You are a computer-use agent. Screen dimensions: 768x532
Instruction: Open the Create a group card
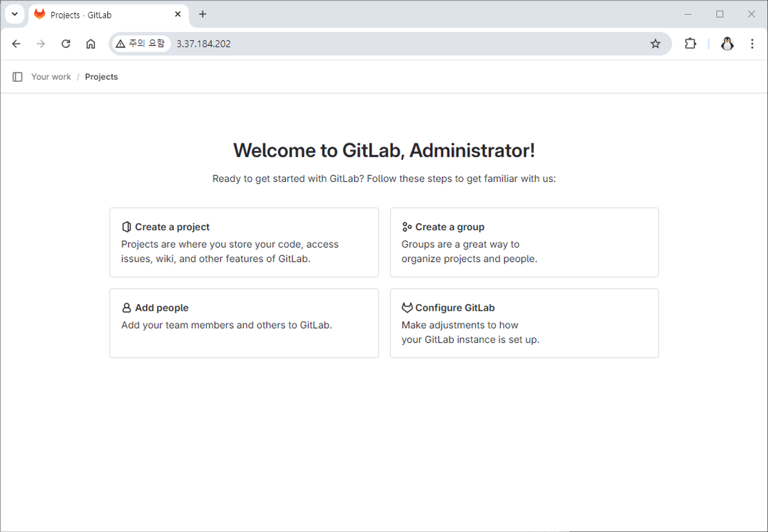coord(524,242)
